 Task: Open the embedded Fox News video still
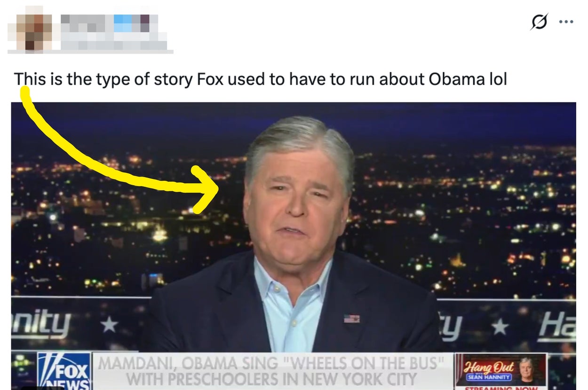[294, 246]
